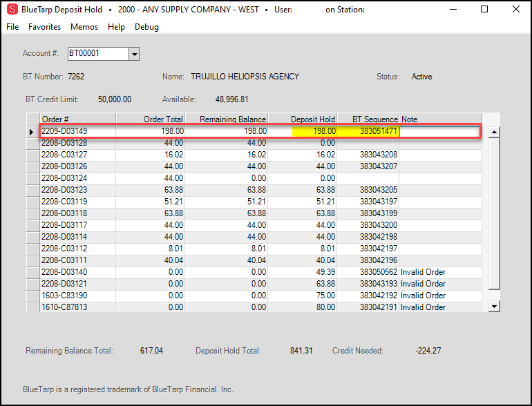Click Remaining Balance Total value 617.04
The width and height of the screenshot is (532, 406).
[151, 351]
